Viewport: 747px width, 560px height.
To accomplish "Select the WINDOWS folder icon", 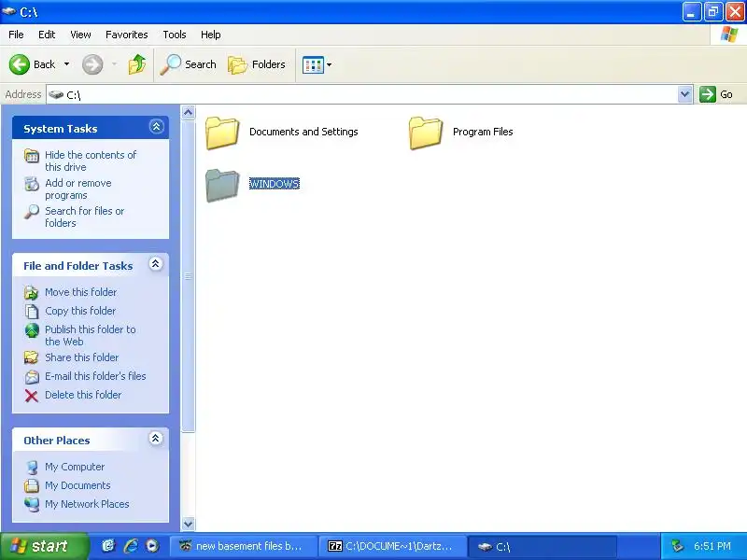I will click(222, 185).
